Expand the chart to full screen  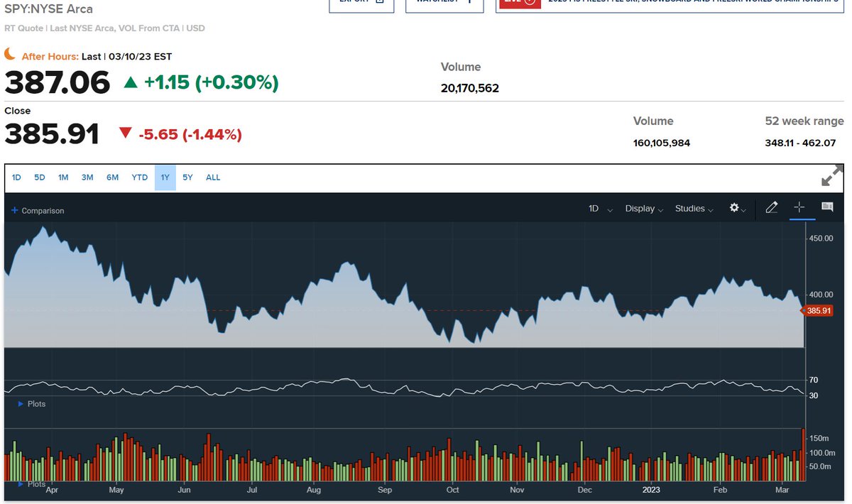click(x=832, y=176)
